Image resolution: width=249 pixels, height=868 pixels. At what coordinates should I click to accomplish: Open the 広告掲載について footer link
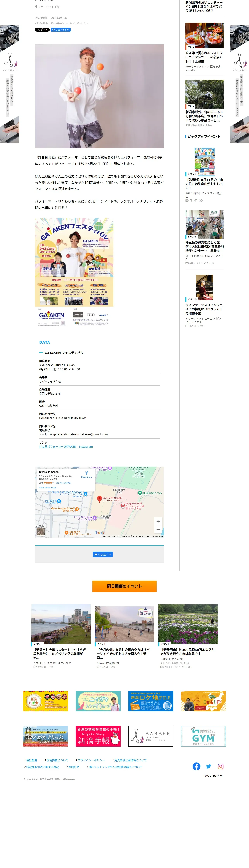[57, 760]
